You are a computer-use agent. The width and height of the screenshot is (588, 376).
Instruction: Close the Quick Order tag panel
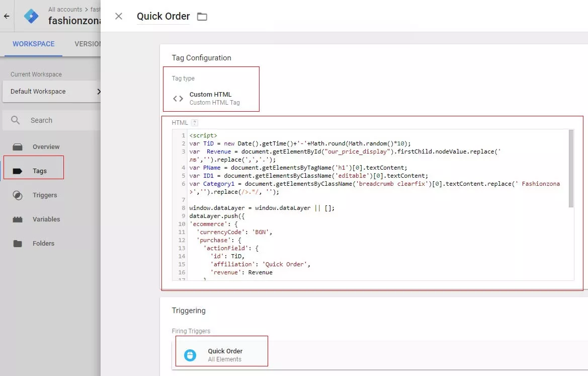[x=119, y=16]
